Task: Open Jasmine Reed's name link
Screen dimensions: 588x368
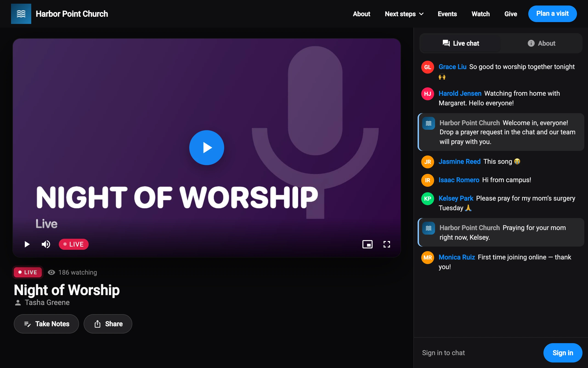Action: pyautogui.click(x=459, y=161)
